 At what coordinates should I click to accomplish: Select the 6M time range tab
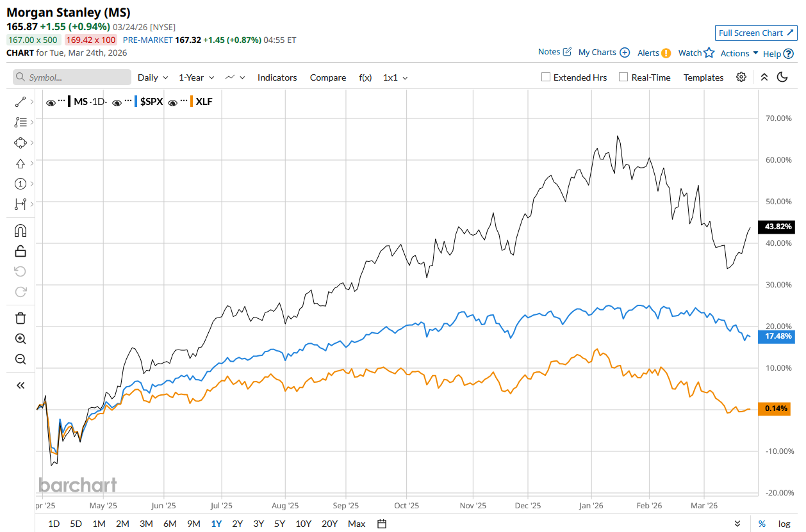170,524
